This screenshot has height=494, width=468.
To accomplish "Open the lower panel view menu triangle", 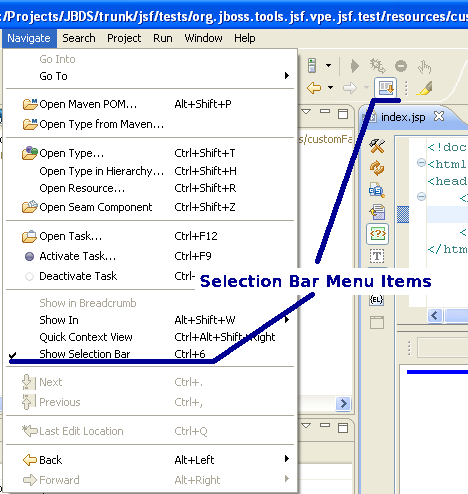I will click(306, 425).
